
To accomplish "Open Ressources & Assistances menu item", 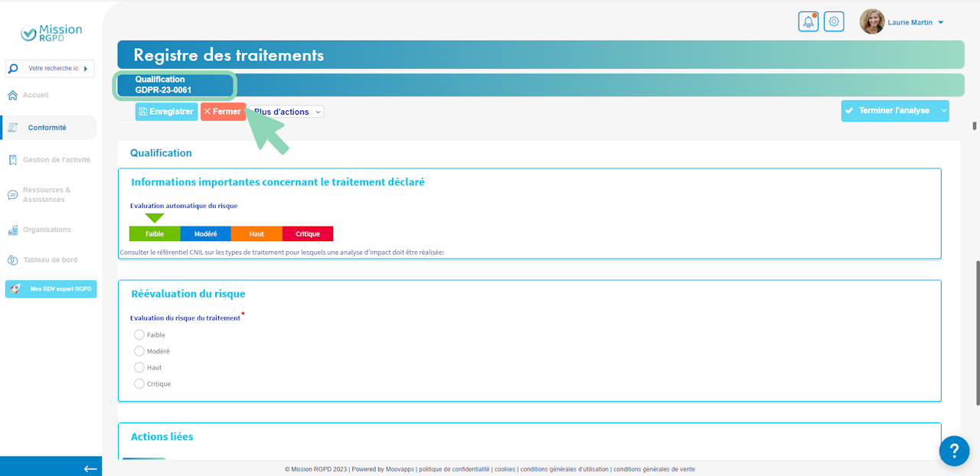I will pyautogui.click(x=50, y=194).
